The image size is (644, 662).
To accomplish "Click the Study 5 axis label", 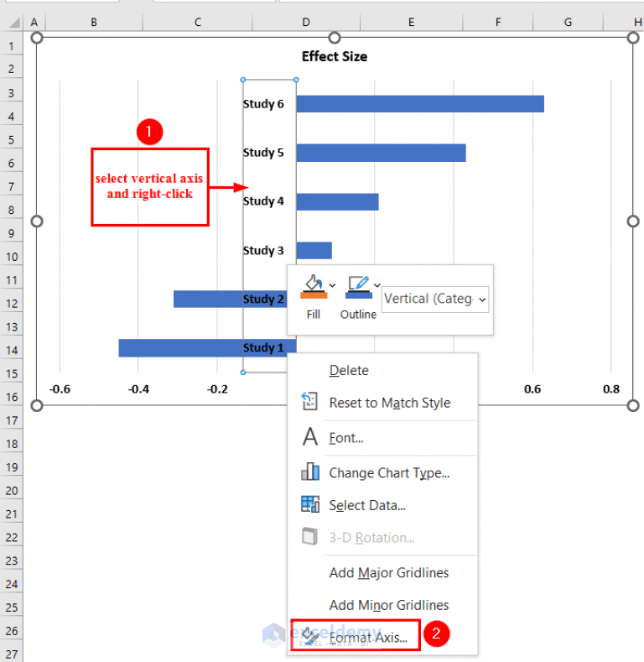I will pos(263,153).
